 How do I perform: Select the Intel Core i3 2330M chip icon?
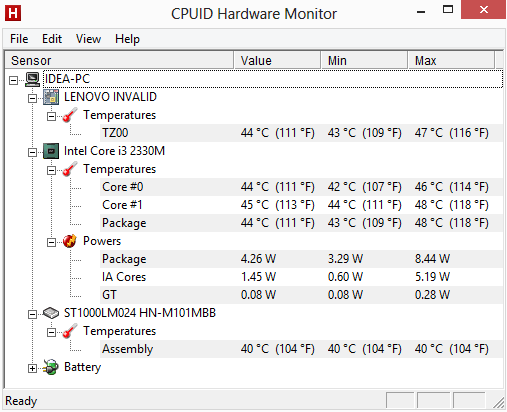pyautogui.click(x=51, y=151)
